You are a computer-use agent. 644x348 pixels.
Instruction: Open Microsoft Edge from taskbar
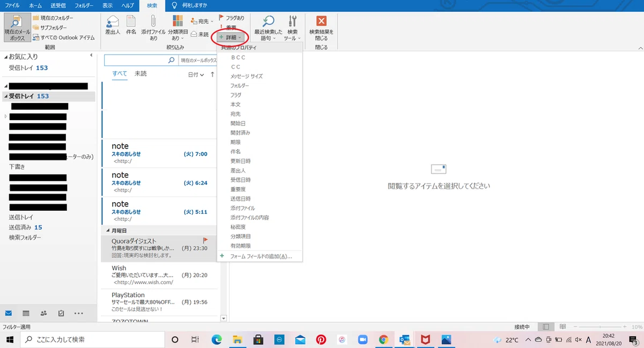click(216, 339)
